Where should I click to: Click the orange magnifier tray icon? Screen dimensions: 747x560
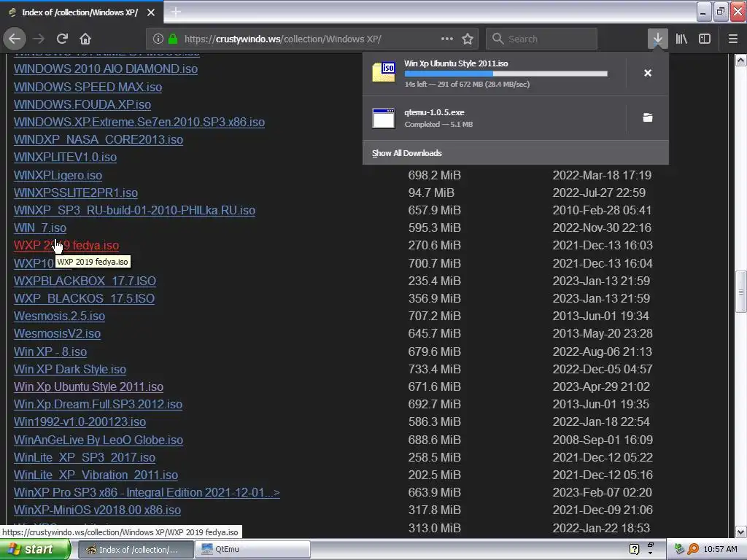click(693, 549)
